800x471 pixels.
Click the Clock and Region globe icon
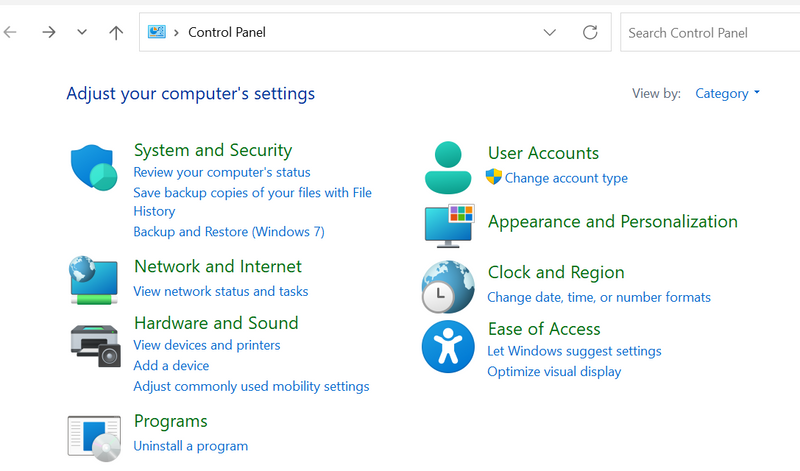447,286
